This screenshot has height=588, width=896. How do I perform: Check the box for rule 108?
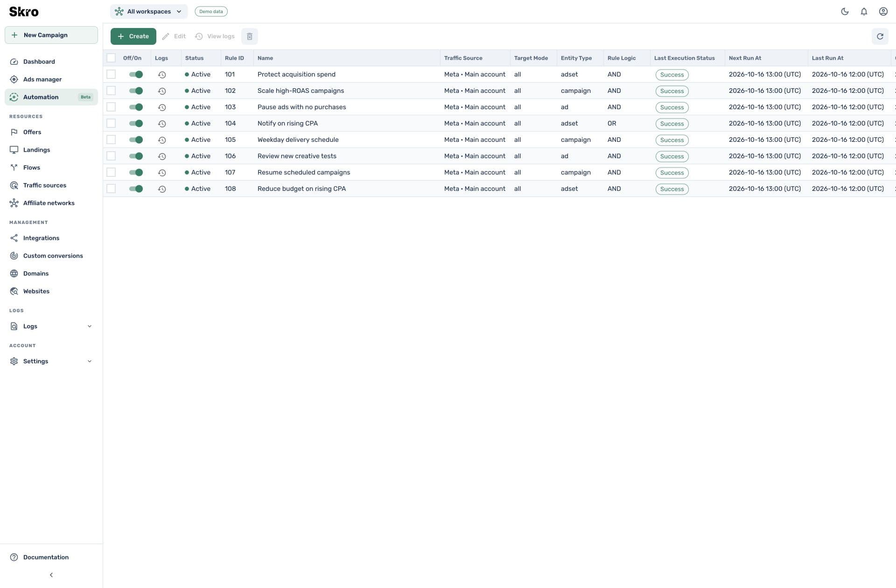pos(111,189)
